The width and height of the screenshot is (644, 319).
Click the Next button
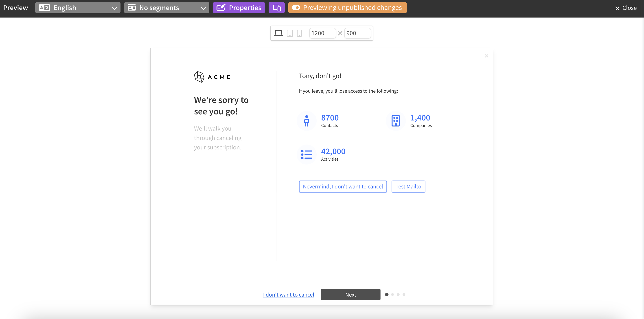pyautogui.click(x=350, y=295)
